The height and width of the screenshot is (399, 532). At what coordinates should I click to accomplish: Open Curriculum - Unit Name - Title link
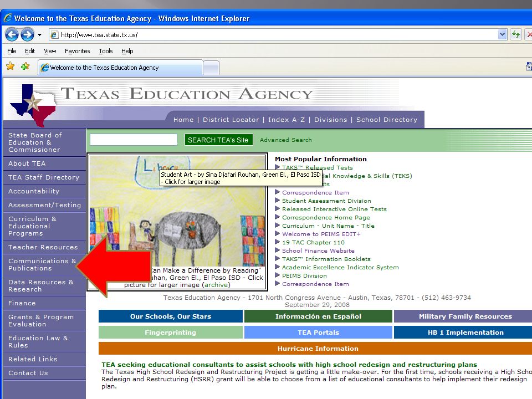[x=328, y=226]
